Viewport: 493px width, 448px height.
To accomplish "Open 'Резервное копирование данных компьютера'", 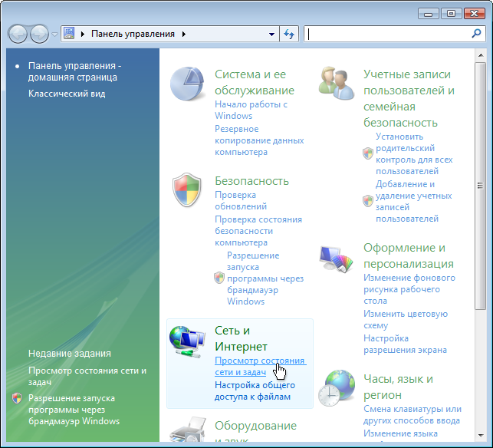I will [x=259, y=140].
